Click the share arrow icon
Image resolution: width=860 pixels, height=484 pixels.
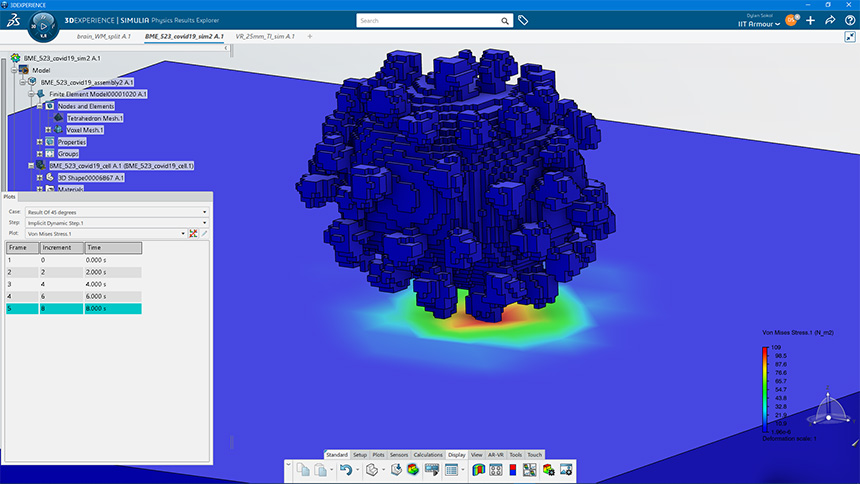[x=830, y=20]
